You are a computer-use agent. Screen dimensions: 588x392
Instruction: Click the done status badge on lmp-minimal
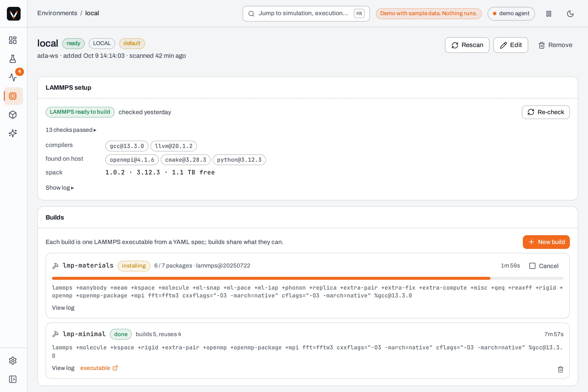pos(121,334)
